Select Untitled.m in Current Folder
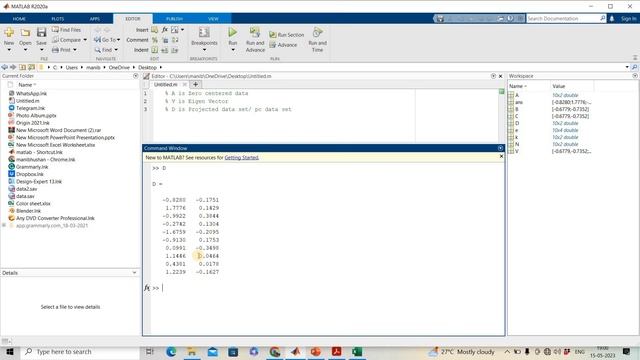The height and width of the screenshot is (360, 640). (27, 101)
